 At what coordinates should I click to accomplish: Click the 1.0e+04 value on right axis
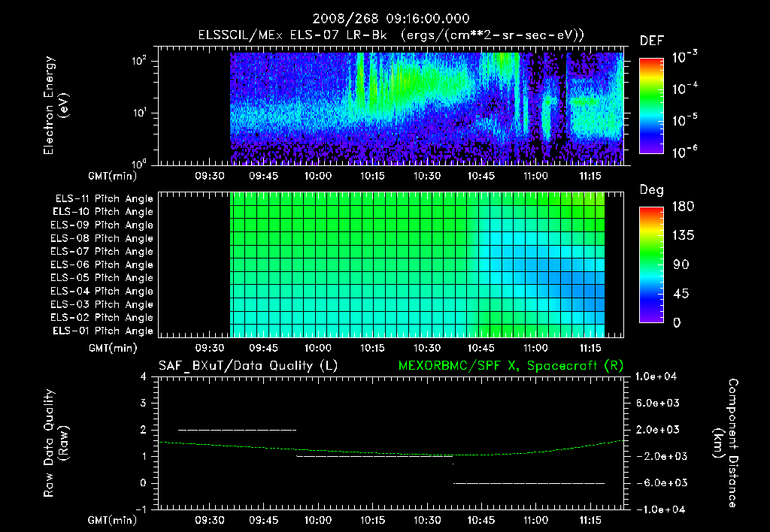[x=656, y=376]
